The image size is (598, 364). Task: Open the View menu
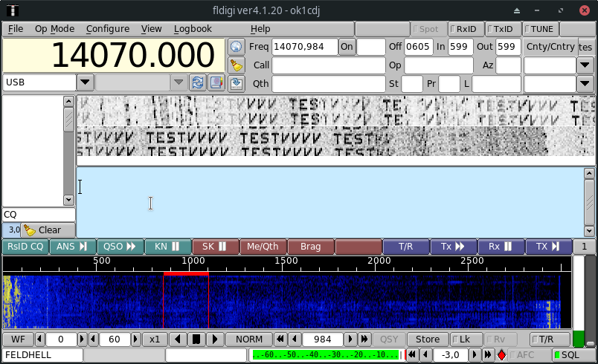click(x=152, y=29)
